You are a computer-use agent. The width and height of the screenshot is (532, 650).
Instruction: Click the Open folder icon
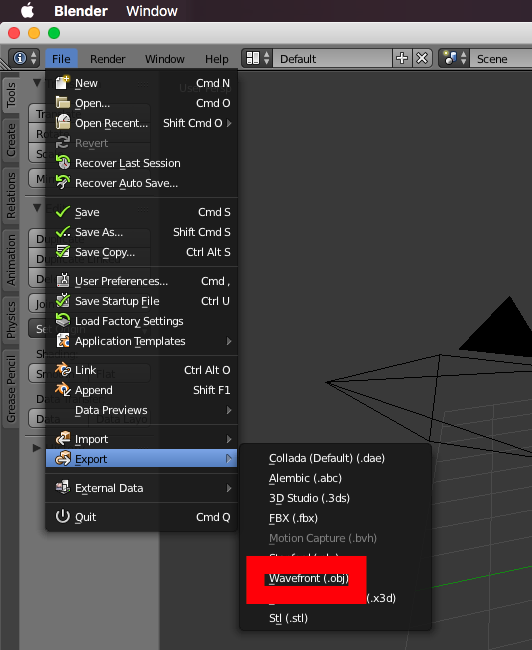coord(63,102)
